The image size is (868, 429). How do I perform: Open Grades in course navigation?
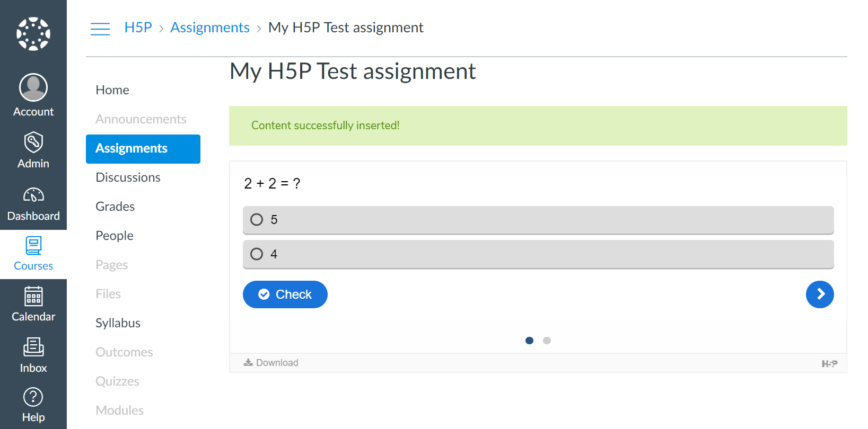(115, 207)
